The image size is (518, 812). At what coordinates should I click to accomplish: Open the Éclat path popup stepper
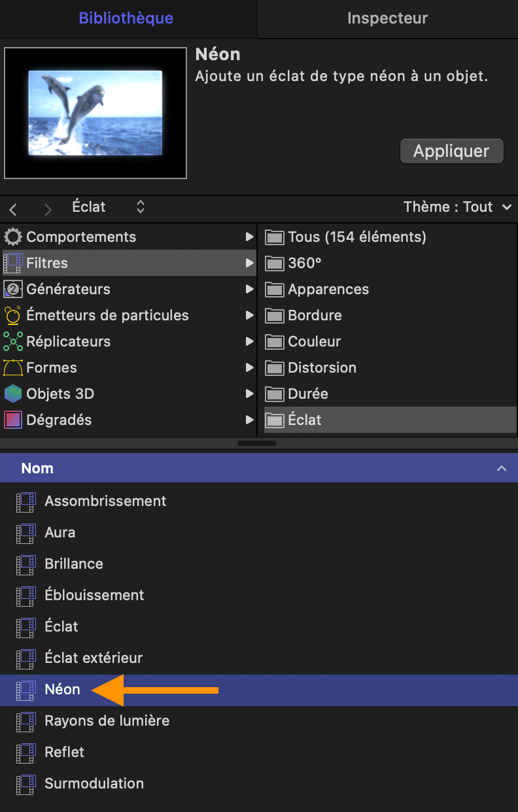(x=141, y=207)
